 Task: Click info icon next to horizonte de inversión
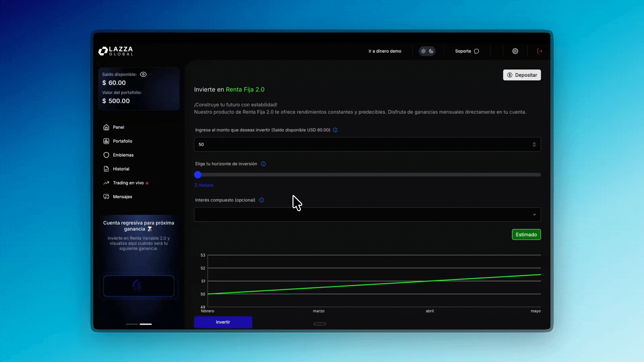coord(263,164)
